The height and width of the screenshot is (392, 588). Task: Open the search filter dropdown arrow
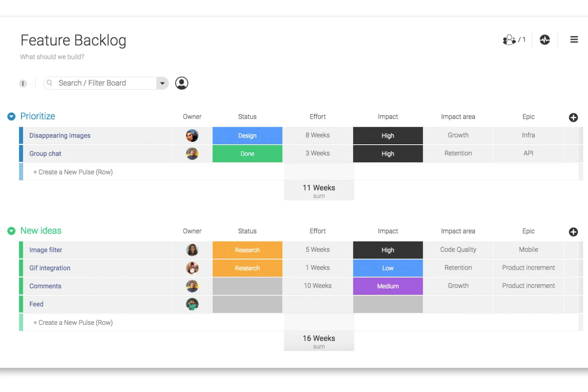(162, 83)
